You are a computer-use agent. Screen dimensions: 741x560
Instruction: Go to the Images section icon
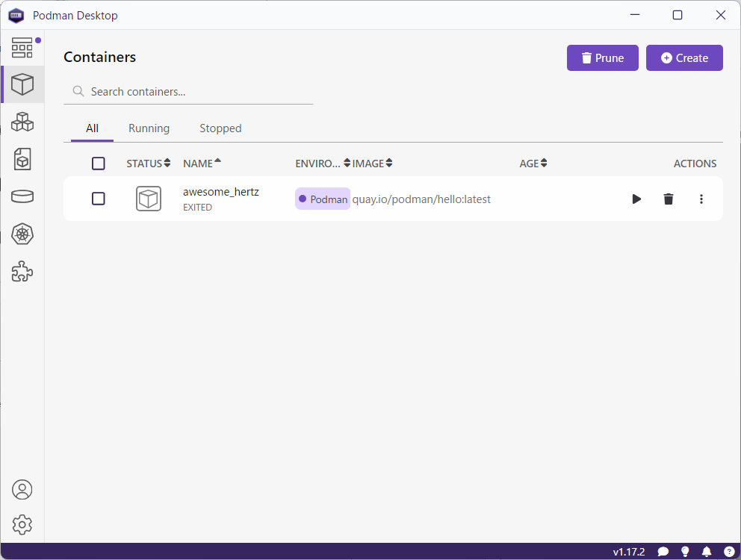pyautogui.click(x=22, y=158)
